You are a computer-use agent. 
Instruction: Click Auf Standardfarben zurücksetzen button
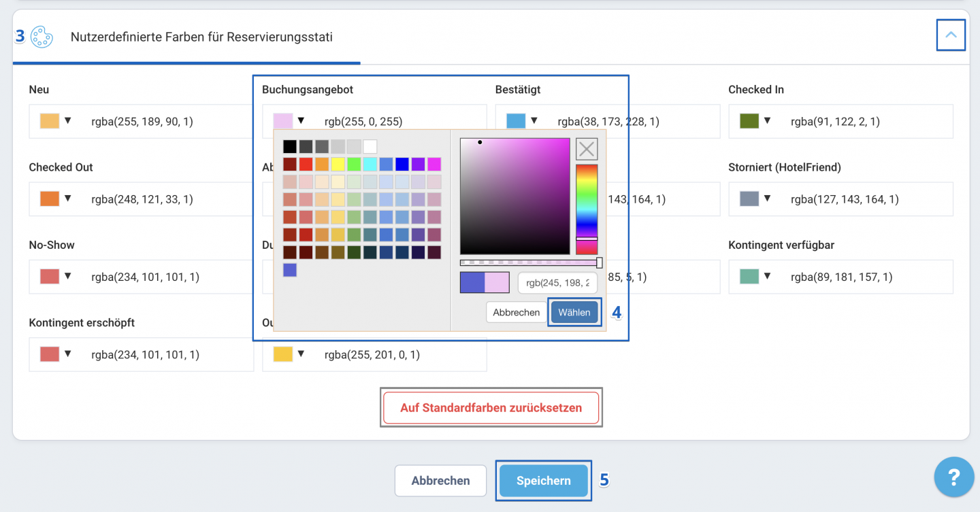491,408
